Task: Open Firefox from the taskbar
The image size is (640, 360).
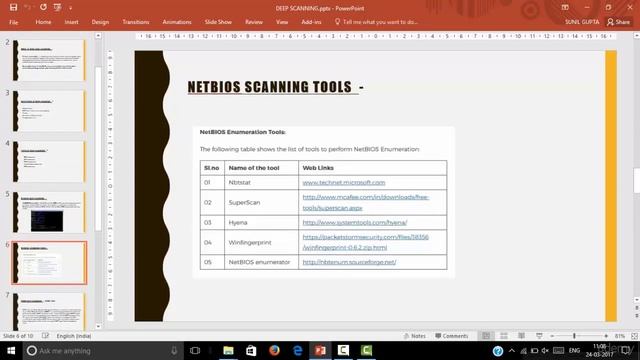Action: pos(274,351)
